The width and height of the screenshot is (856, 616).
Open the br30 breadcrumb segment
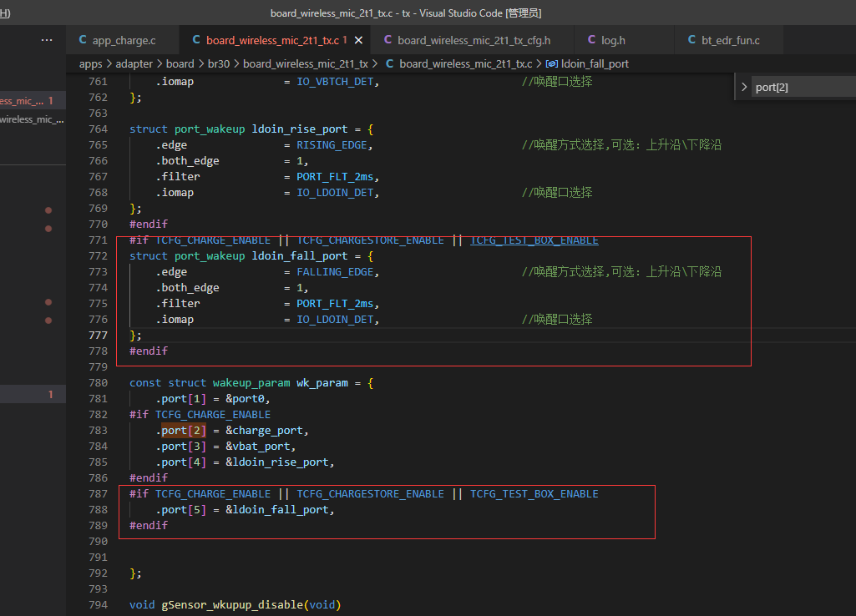pos(218,63)
